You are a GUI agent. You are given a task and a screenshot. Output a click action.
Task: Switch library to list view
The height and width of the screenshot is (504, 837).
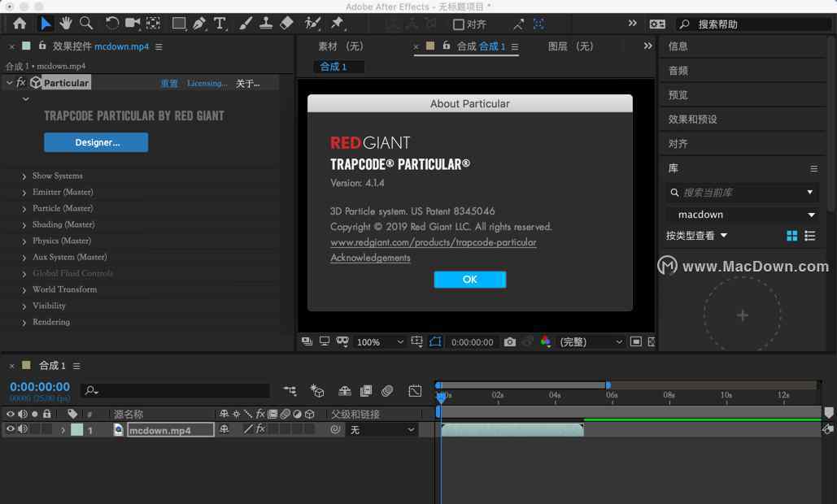(x=810, y=236)
